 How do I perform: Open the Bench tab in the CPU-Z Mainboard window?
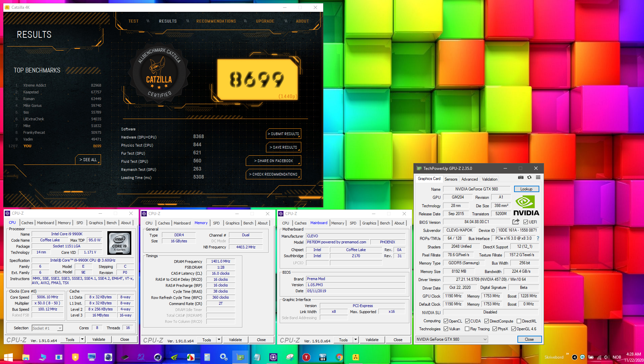point(385,223)
